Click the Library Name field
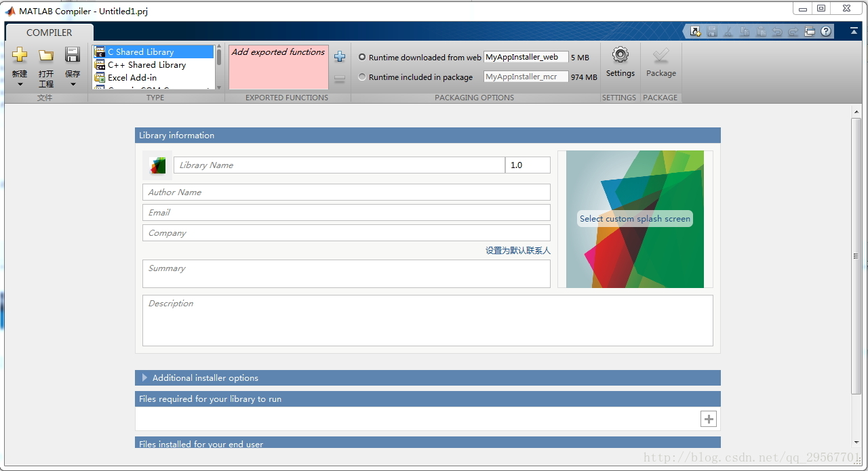The width and height of the screenshot is (868, 471). pos(340,165)
